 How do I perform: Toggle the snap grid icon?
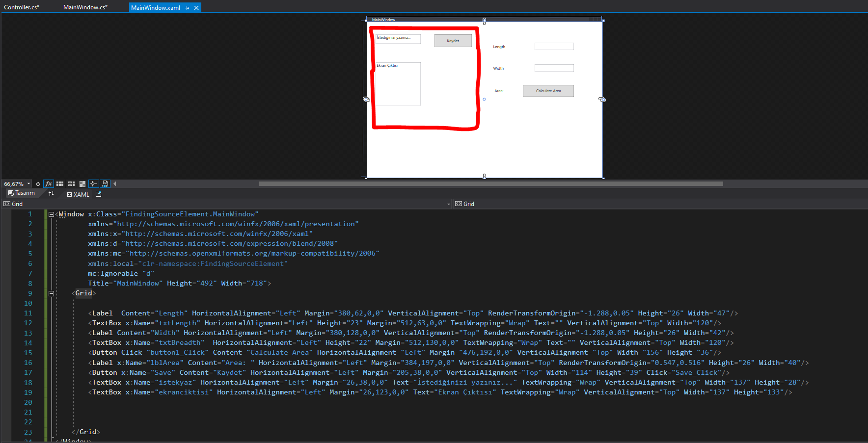click(71, 183)
